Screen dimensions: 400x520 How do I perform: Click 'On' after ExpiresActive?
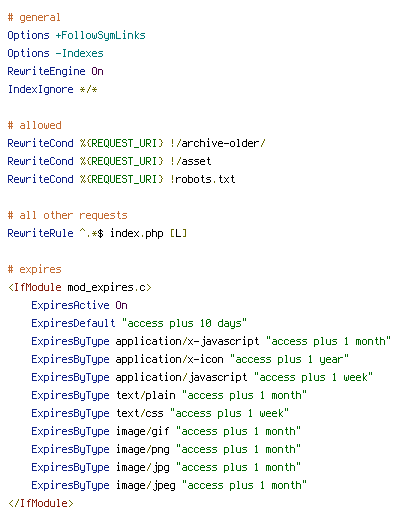click(121, 305)
